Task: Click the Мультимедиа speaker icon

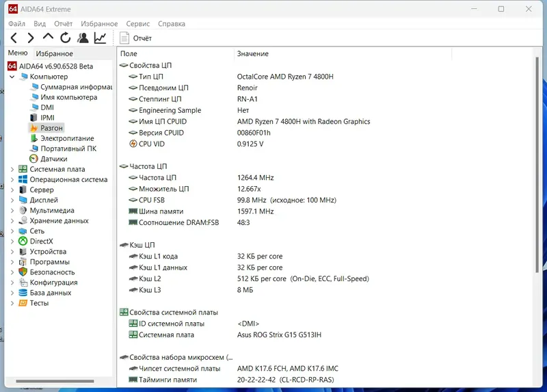Action: coord(23,210)
